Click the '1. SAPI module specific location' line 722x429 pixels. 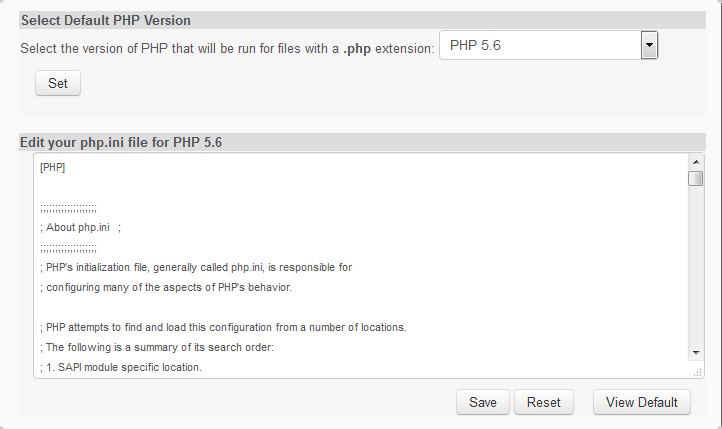click(x=120, y=368)
